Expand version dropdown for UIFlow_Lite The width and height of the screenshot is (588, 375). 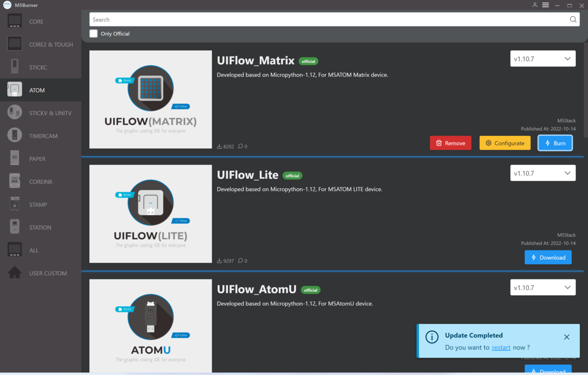click(543, 173)
